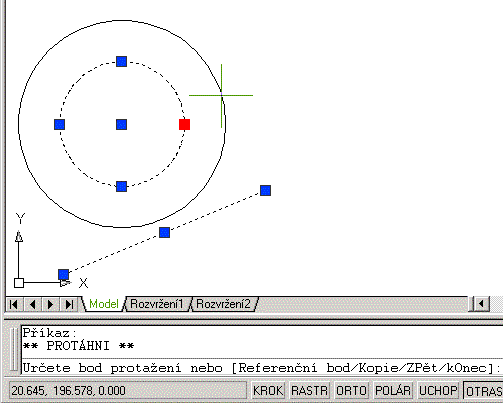Viewport: 503px width, 403px height.
Task: Select the top quadrant grip of the dashed circle
Action: point(121,61)
